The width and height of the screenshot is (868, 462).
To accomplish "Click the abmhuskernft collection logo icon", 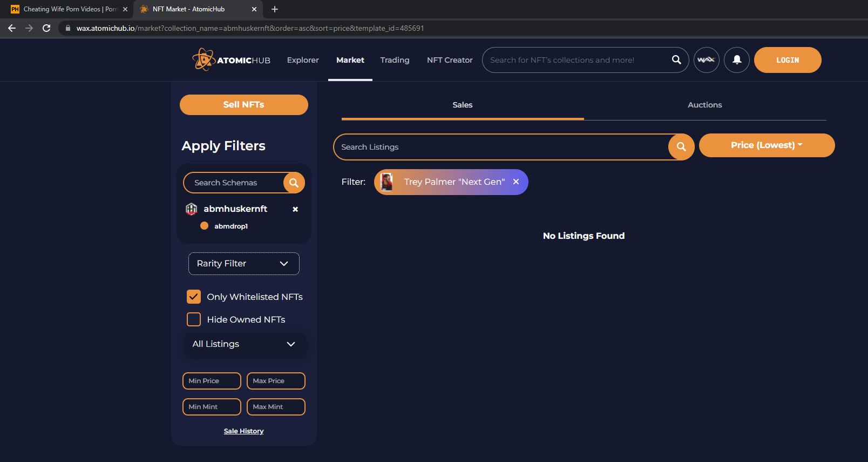I will point(192,209).
